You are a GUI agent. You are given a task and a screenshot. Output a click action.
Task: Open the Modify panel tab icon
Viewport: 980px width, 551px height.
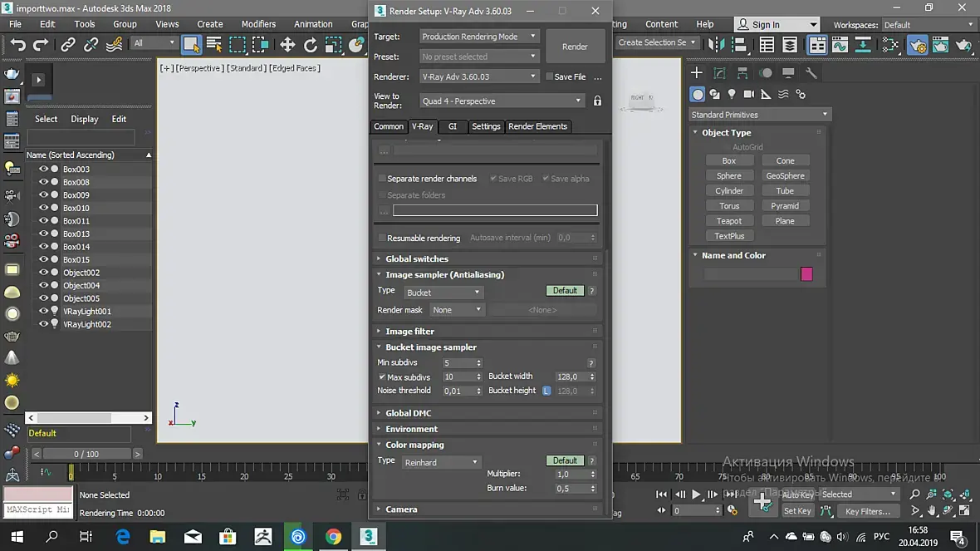719,73
